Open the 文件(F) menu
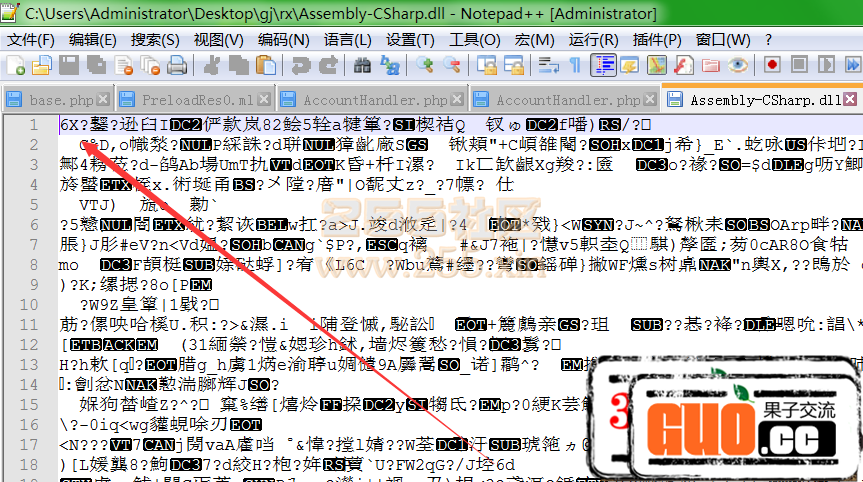863x482 pixels. (31, 39)
